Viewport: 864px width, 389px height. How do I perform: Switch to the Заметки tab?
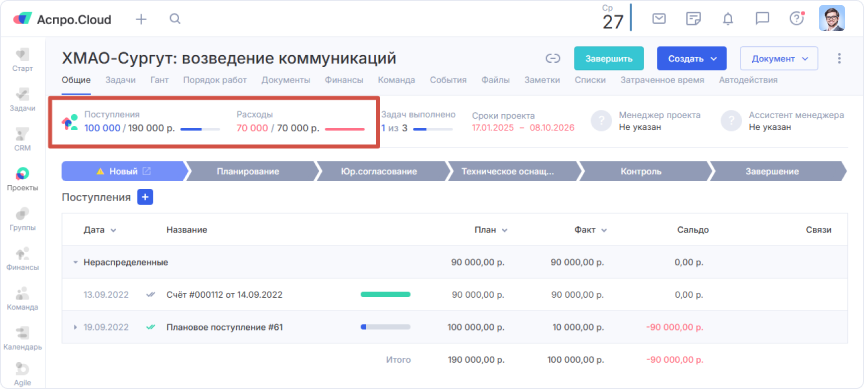click(542, 80)
